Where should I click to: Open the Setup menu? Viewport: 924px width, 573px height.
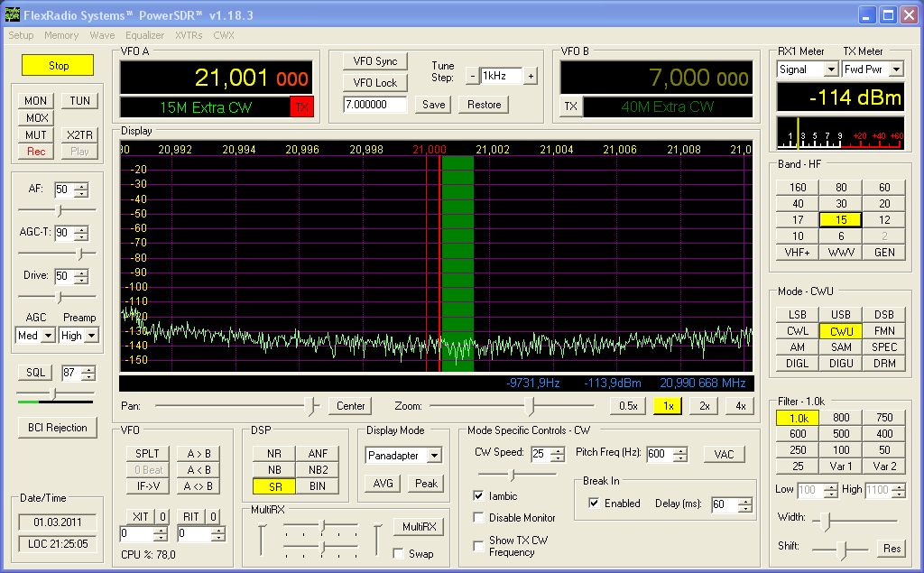point(21,35)
